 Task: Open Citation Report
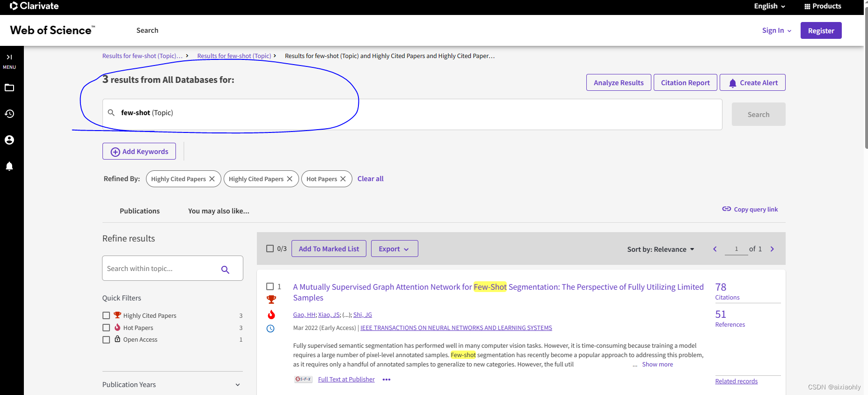point(685,82)
